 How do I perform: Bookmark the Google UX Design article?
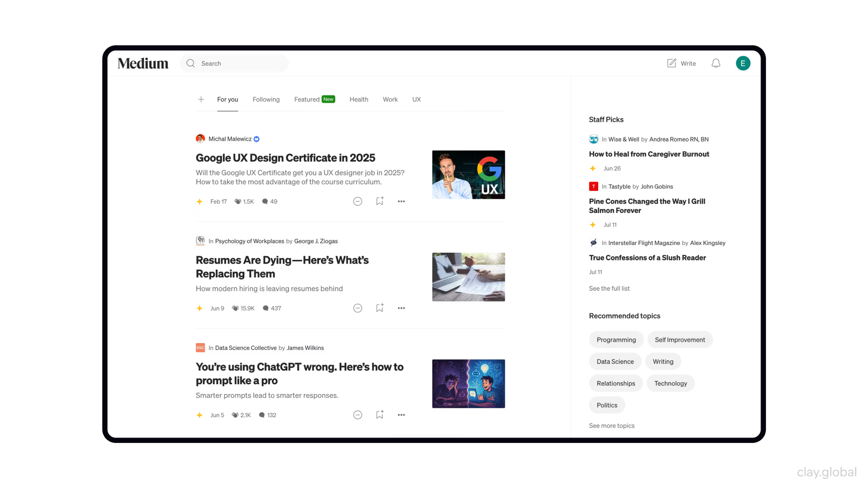380,201
